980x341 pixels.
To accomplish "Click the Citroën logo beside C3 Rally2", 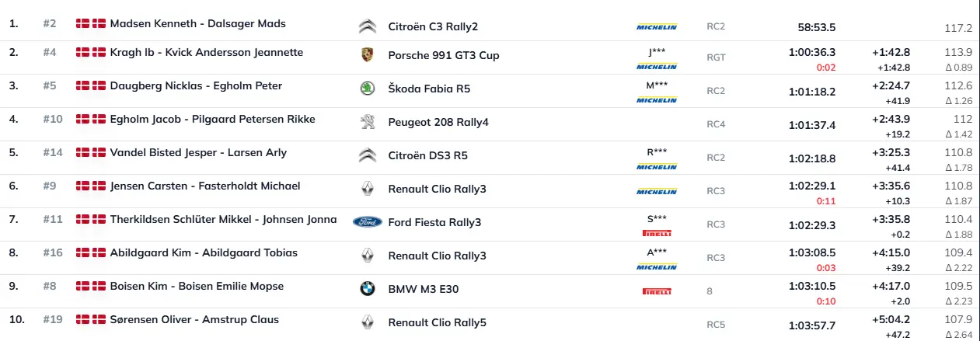I will [x=368, y=27].
